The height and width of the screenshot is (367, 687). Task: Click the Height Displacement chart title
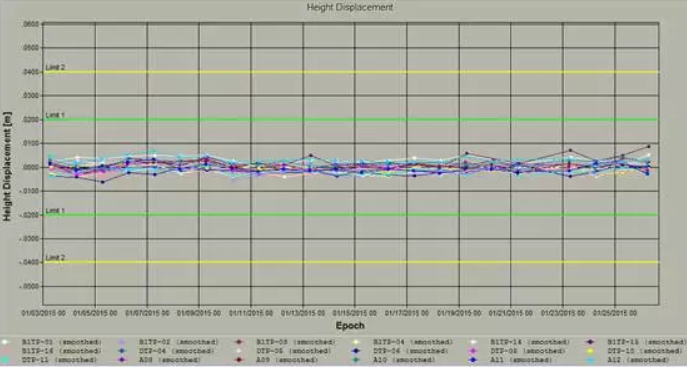[x=350, y=7]
